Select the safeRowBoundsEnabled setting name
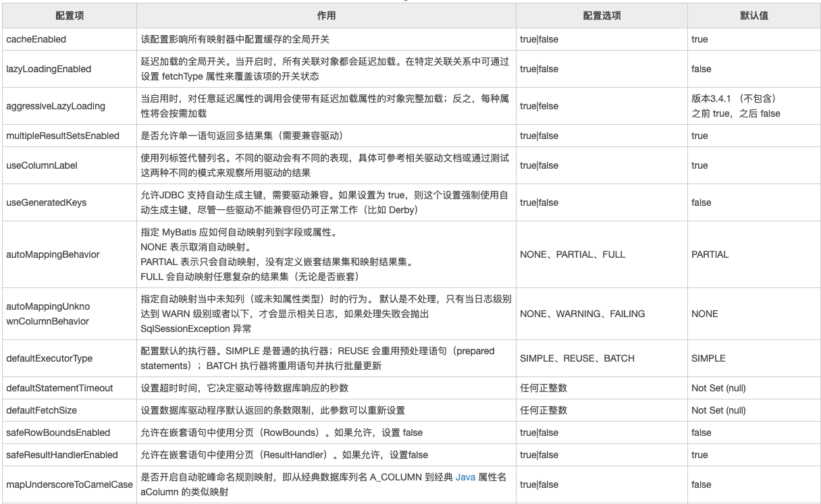 click(58, 432)
